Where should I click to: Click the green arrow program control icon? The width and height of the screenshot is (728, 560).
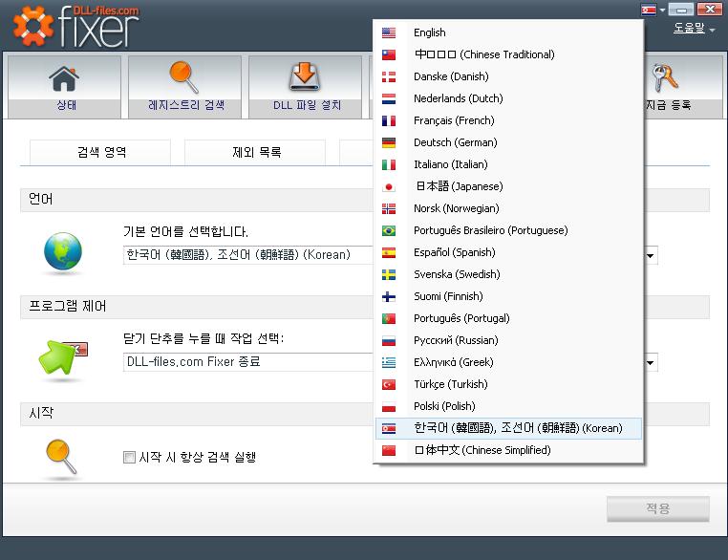pos(62,357)
